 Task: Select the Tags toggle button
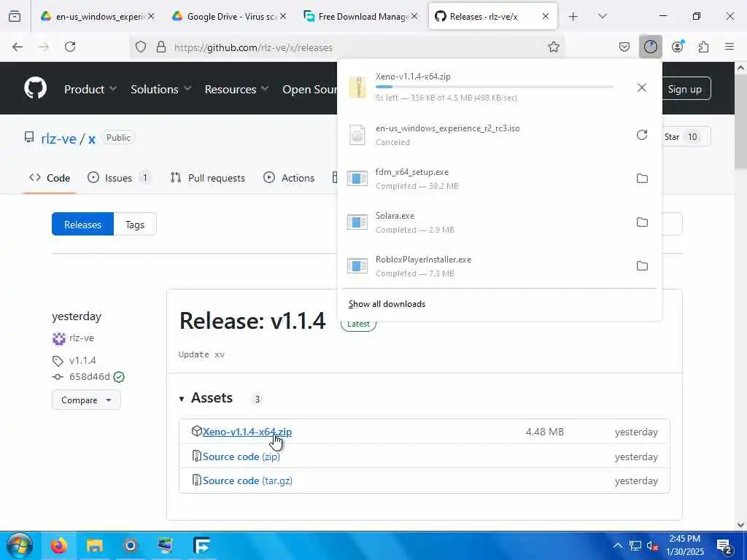click(x=135, y=225)
